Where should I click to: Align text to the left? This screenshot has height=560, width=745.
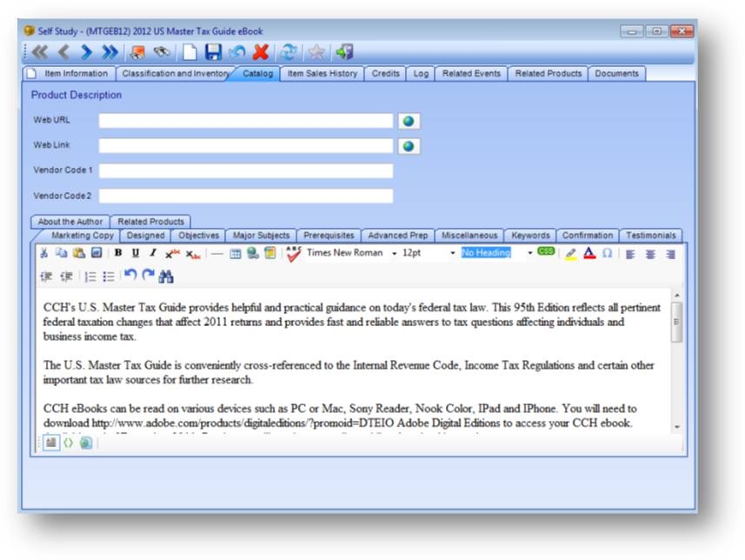(x=630, y=254)
